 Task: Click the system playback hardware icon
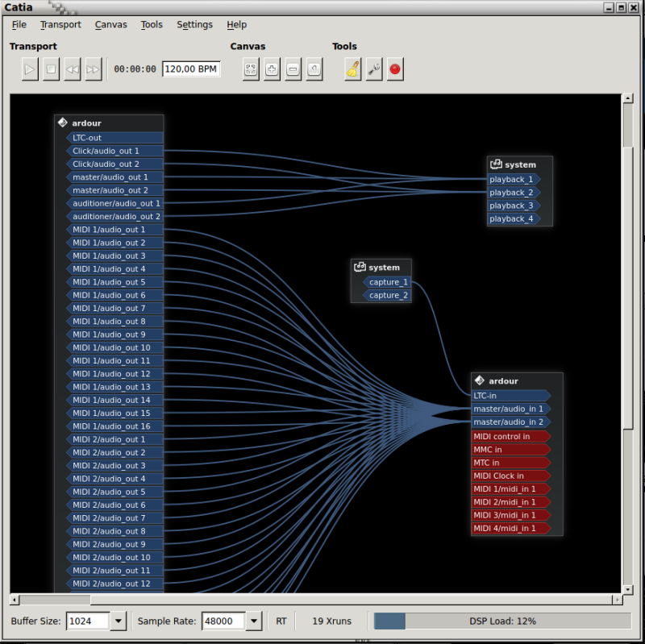pyautogui.click(x=496, y=164)
